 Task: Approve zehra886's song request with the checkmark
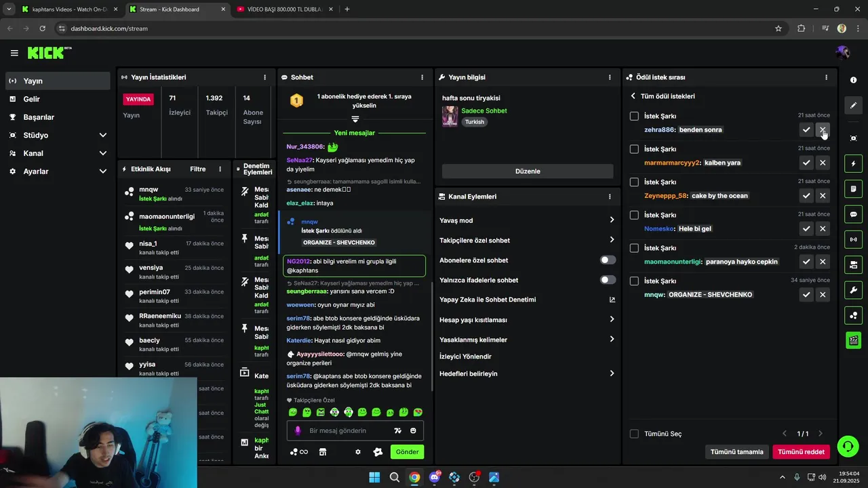(x=806, y=129)
